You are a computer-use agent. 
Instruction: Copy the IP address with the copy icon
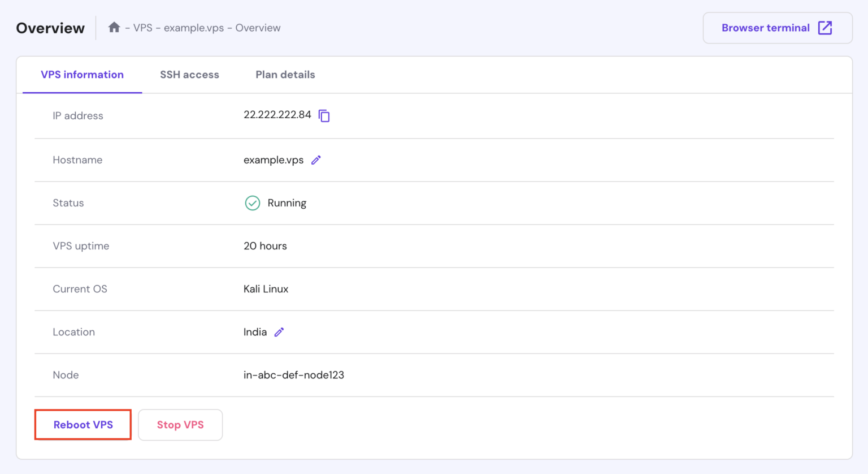(x=324, y=116)
